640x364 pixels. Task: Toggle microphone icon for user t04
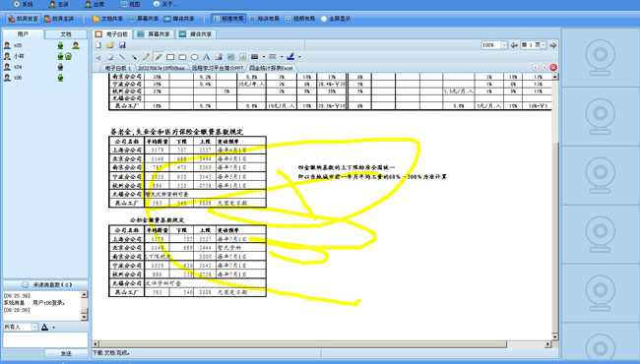click(60, 67)
